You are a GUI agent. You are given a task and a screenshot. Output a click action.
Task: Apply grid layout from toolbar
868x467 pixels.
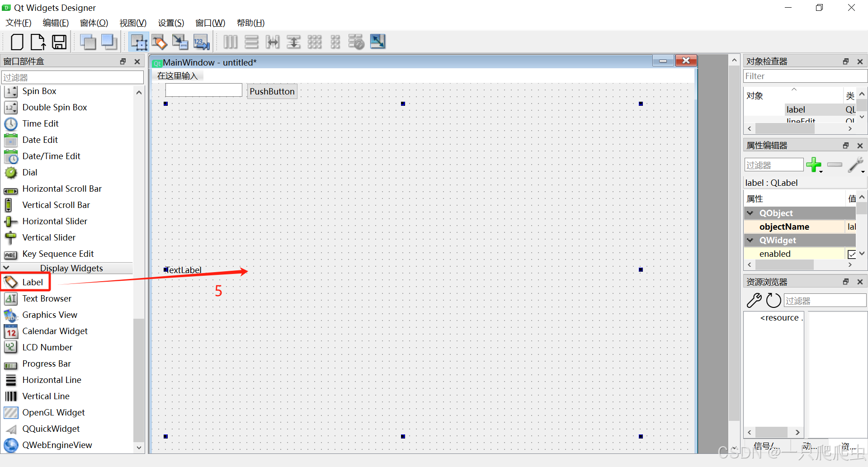pos(315,42)
